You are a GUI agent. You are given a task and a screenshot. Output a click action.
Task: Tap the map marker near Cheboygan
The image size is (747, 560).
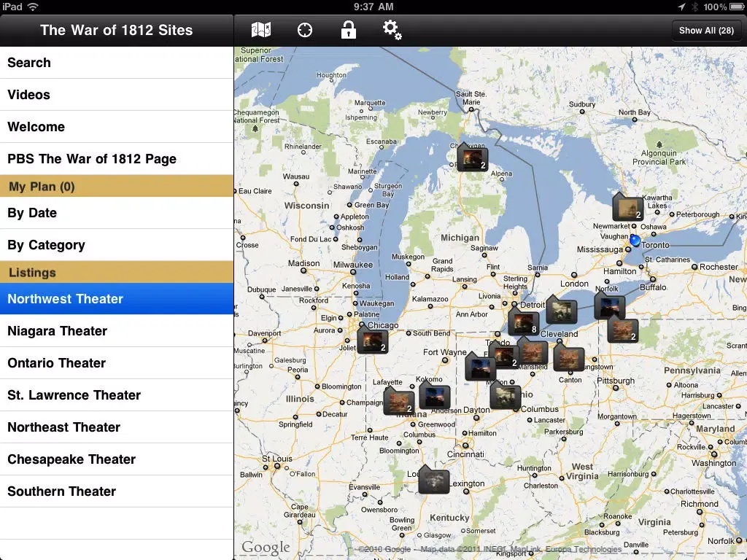pos(472,158)
